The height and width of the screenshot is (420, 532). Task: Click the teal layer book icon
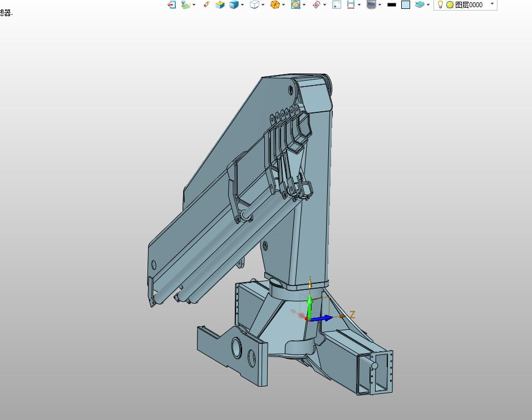pos(420,5)
